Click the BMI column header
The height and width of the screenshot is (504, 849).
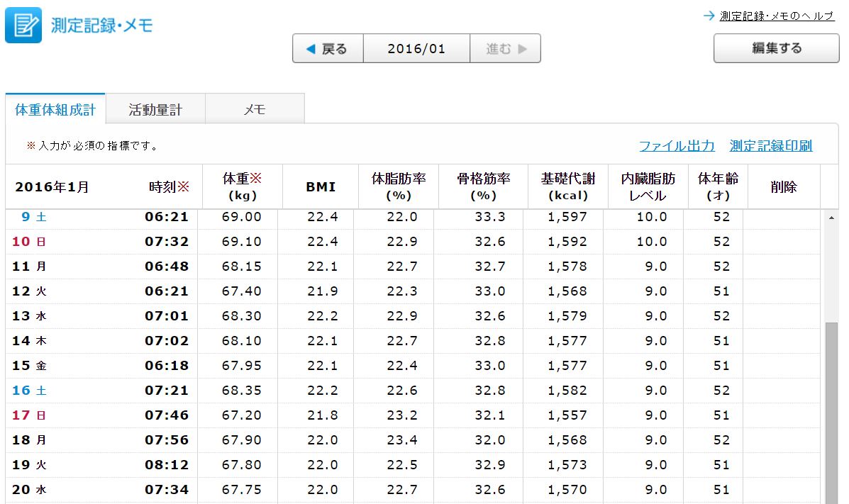point(321,187)
